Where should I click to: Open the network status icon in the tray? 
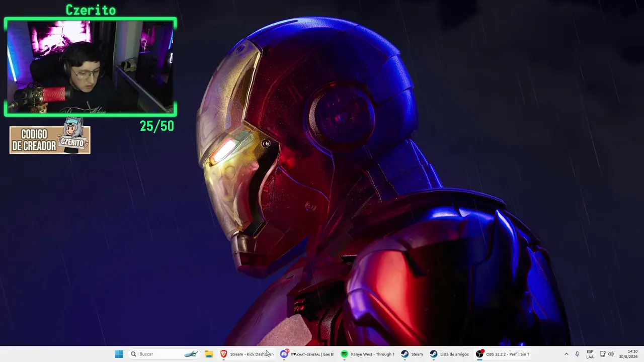pyautogui.click(x=603, y=354)
